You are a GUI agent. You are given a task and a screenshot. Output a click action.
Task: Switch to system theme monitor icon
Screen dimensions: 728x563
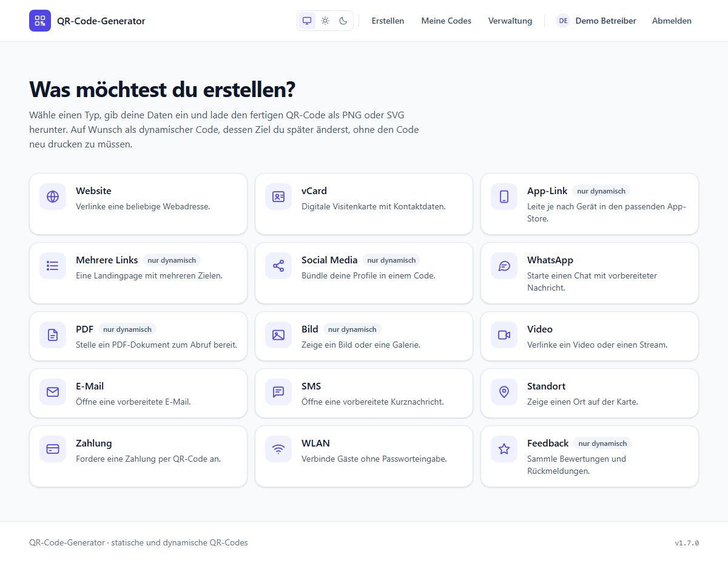(x=307, y=21)
